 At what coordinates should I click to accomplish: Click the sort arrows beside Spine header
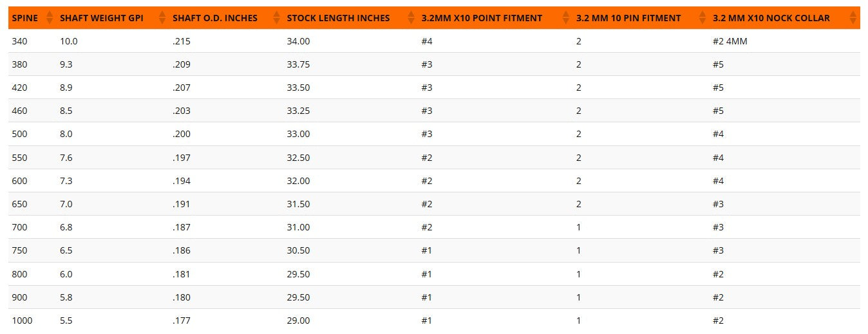coord(49,18)
